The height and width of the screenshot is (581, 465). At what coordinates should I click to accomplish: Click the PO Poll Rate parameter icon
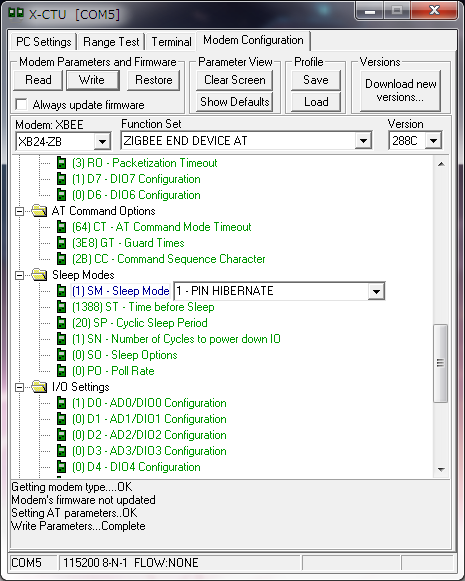click(61, 371)
